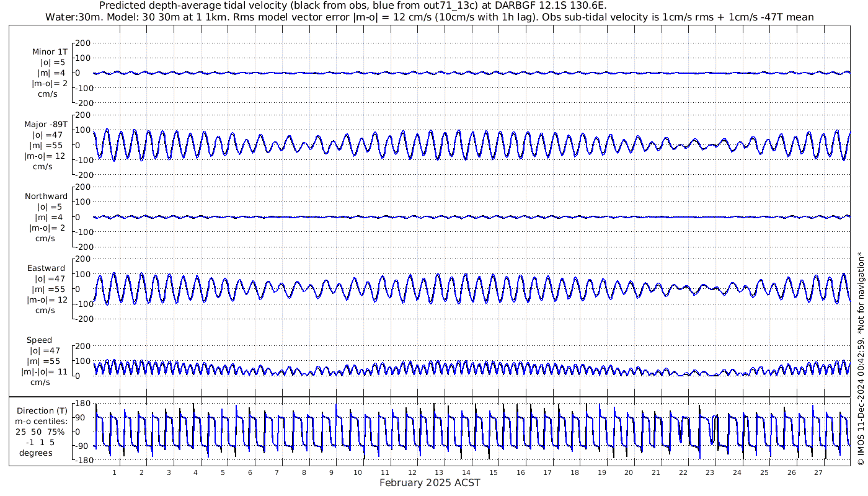Select the 'Speed' panel label
The width and height of the screenshot is (868, 496).
click(x=39, y=340)
